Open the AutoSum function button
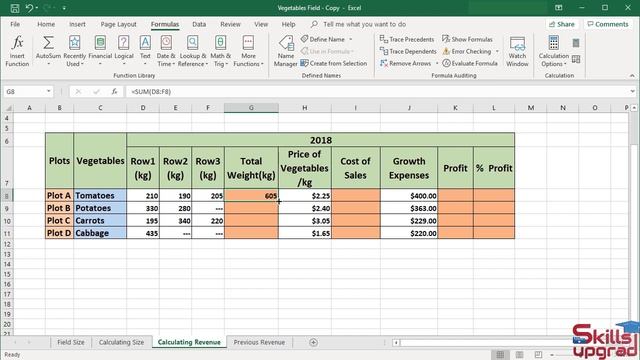Image resolution: width=640 pixels, height=360 pixels. 48,51
